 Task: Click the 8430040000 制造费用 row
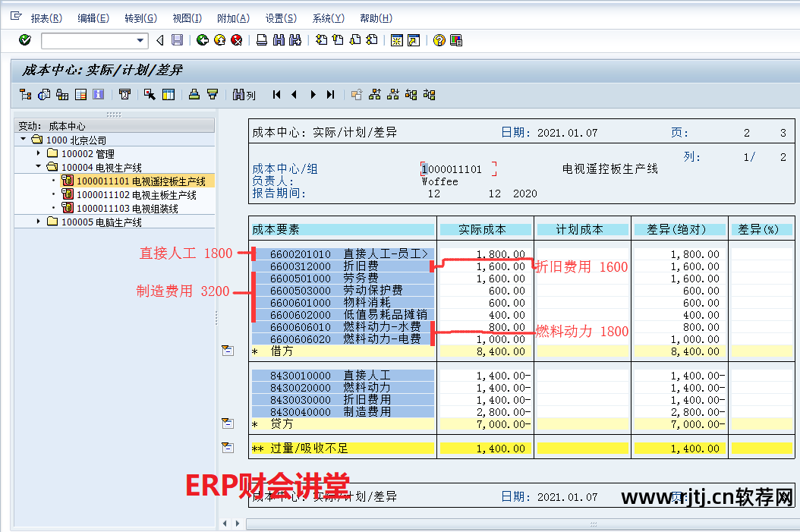343,412
